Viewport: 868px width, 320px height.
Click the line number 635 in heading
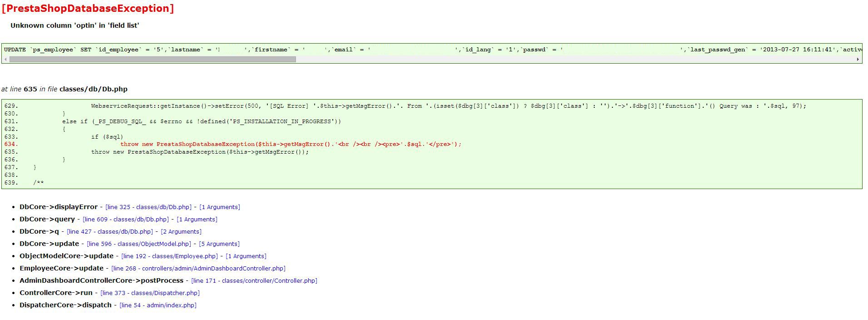click(30, 89)
